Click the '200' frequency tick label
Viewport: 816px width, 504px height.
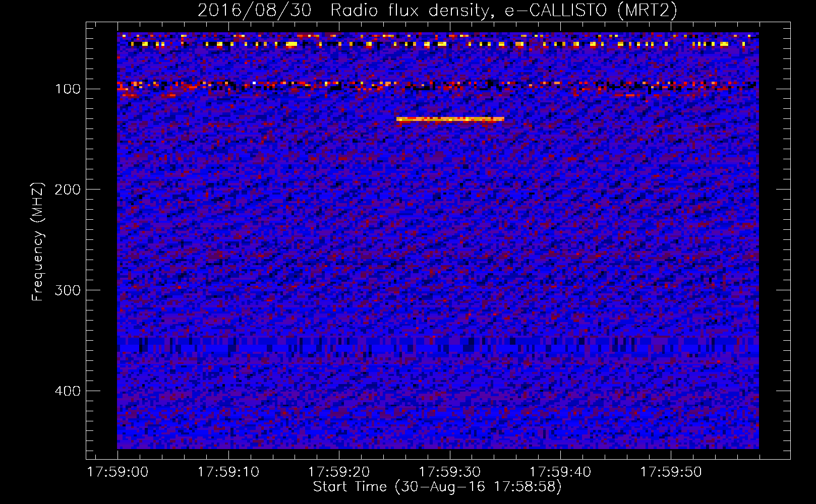point(68,190)
